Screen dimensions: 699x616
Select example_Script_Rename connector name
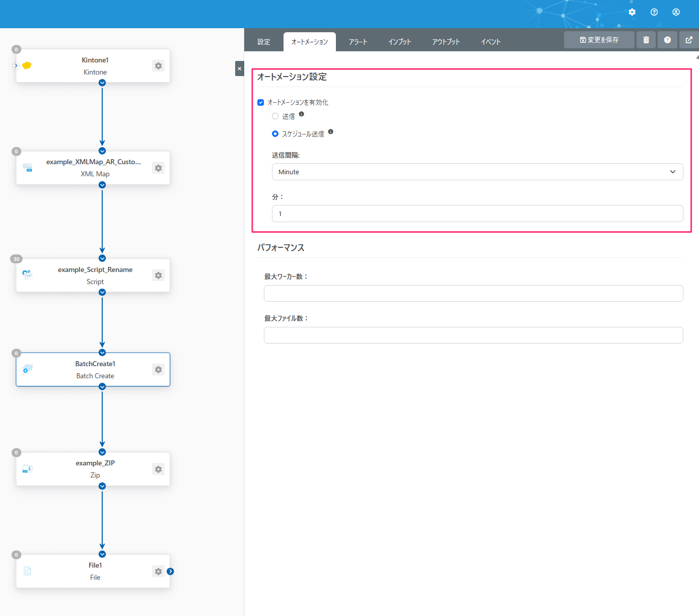95,269
